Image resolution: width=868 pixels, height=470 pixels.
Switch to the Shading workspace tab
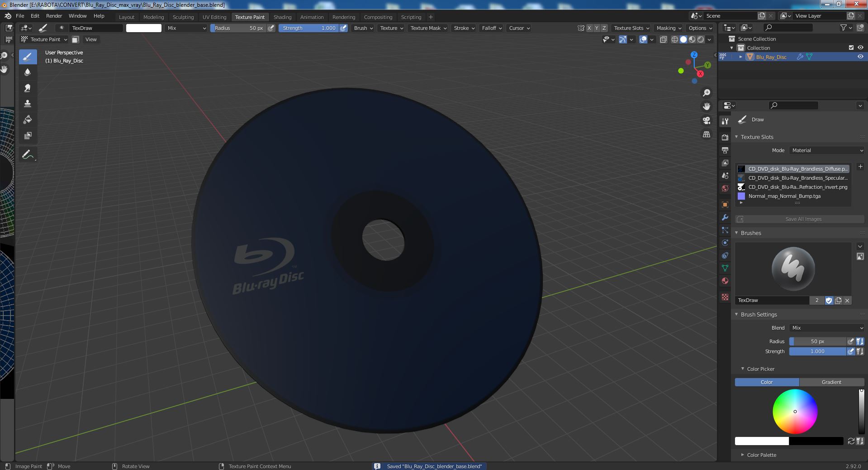click(282, 17)
